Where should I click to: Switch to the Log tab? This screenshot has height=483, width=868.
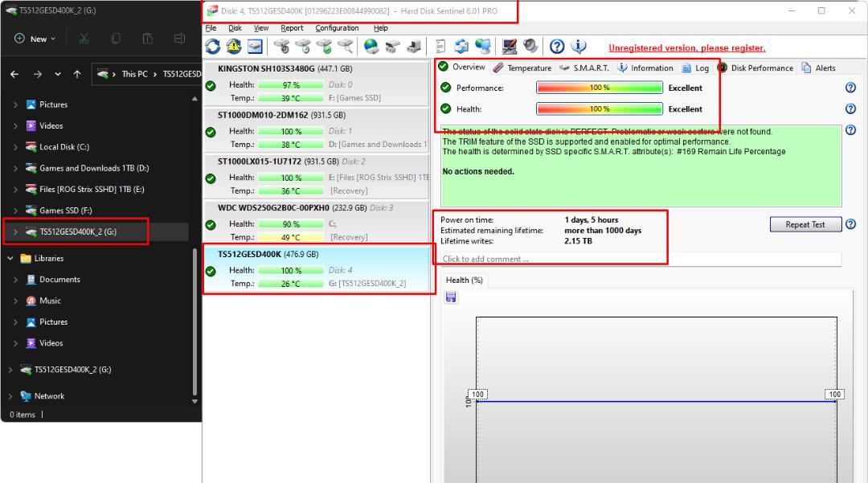(x=695, y=68)
